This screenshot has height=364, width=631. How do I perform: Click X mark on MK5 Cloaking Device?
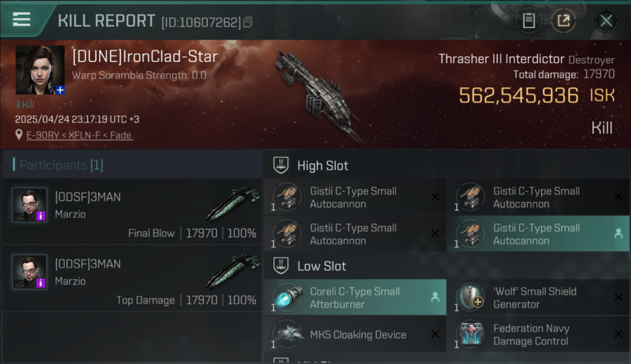coord(435,334)
